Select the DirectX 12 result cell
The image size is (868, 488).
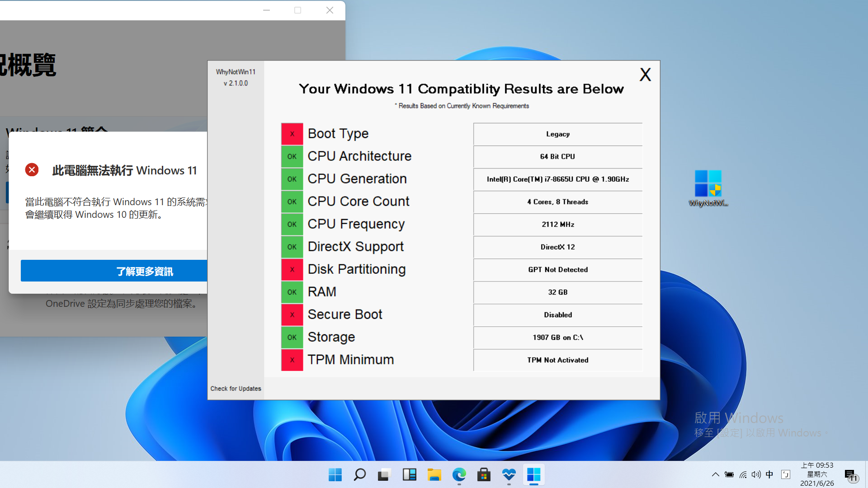[558, 247]
